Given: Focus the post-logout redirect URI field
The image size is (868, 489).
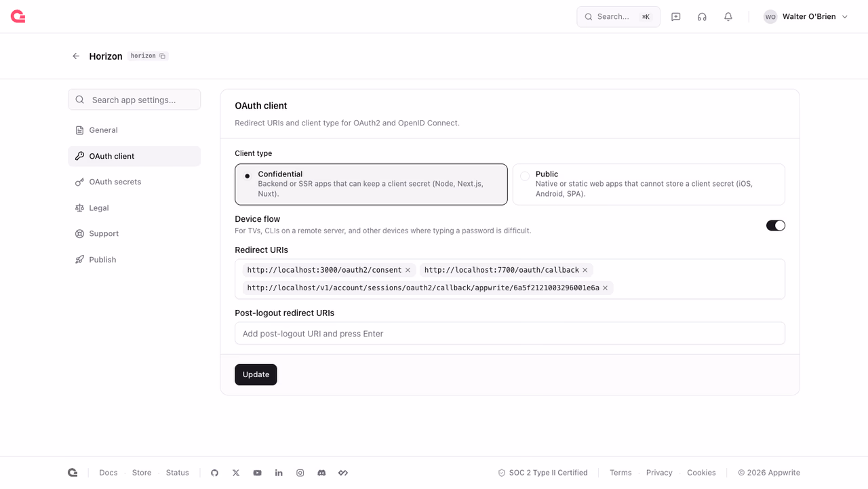Looking at the screenshot, I should coord(510,334).
